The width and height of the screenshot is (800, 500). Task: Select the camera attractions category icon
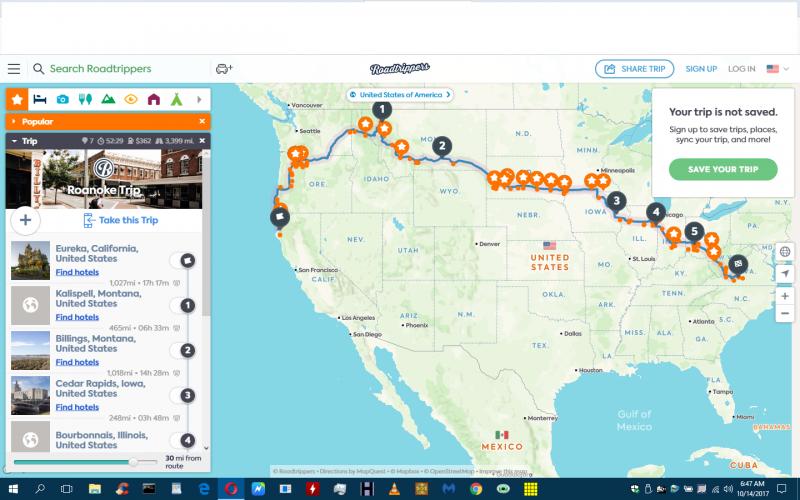[x=62, y=99]
